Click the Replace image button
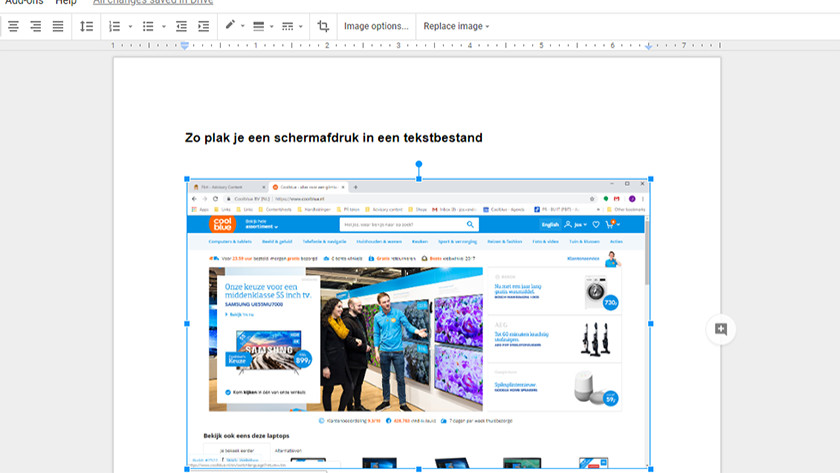This screenshot has height=473, width=840. click(x=456, y=26)
